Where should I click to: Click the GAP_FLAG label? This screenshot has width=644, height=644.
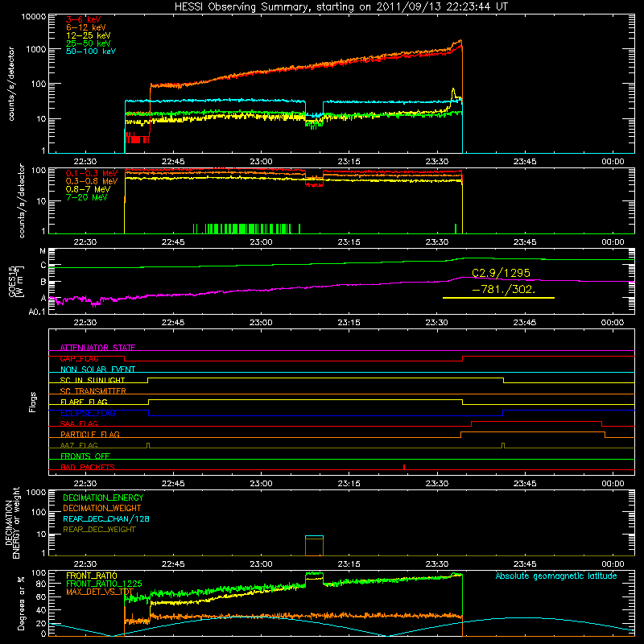[x=79, y=358]
